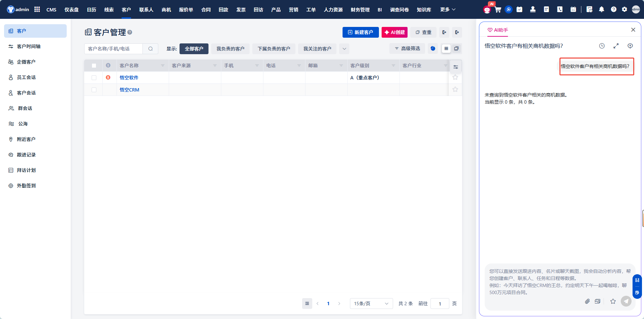Image resolution: width=644 pixels, height=319 pixels.
Task: Click the attachment paperclip in AI chat input
Action: click(587, 301)
